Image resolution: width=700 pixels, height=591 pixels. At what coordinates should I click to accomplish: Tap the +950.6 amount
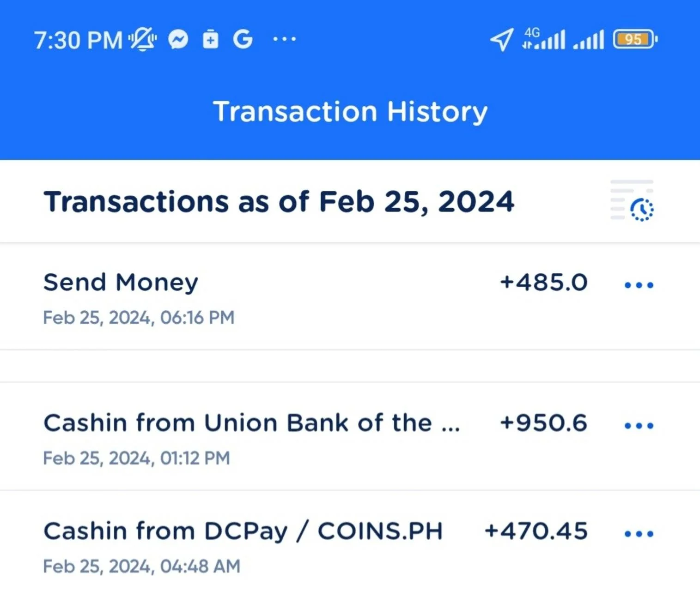click(544, 423)
